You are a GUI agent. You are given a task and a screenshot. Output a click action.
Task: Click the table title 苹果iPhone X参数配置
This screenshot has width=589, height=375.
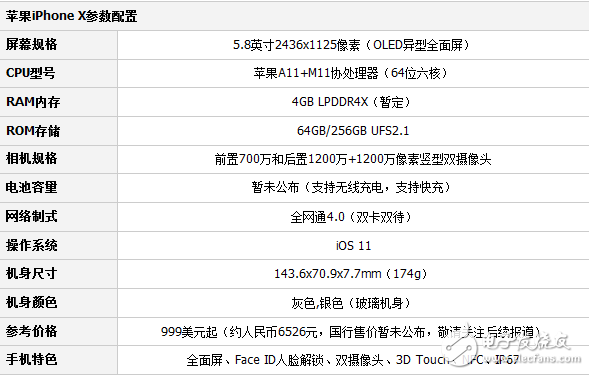coord(71,16)
